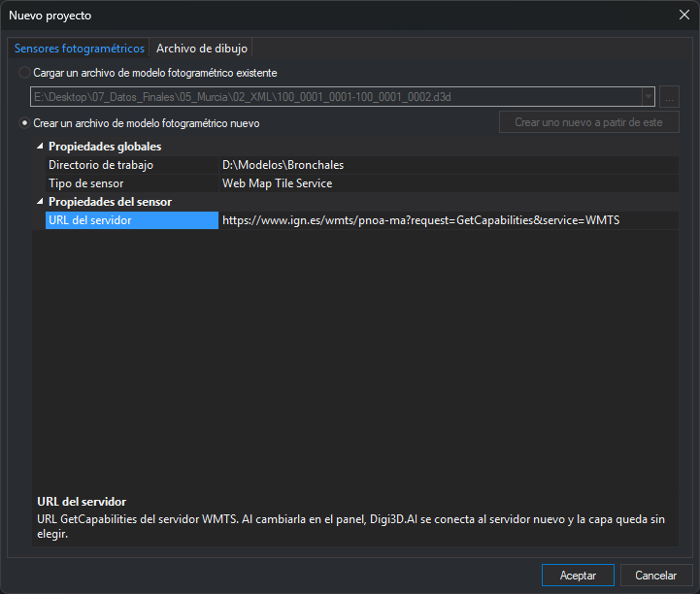Select the URL del servidor property label
This screenshot has height=594, width=700.
click(132, 220)
